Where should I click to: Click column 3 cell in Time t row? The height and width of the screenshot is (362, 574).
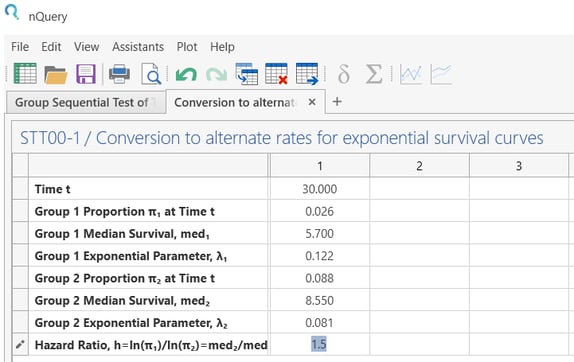click(x=519, y=189)
